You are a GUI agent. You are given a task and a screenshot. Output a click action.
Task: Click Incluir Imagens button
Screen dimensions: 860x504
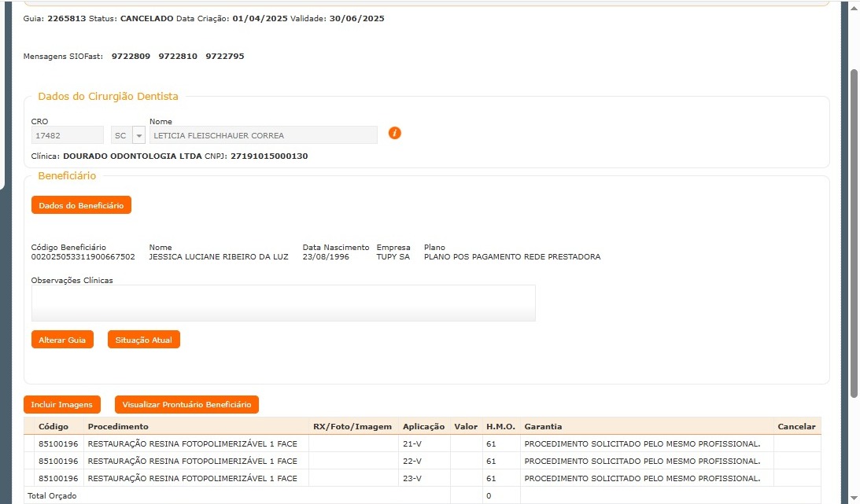point(62,404)
